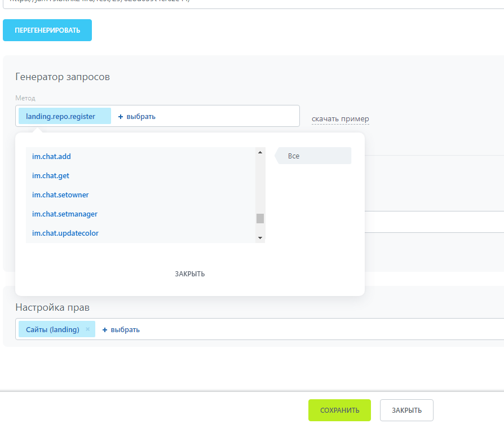The width and height of the screenshot is (504, 428).
Task: Select the 'Все' filter tab
Action: [x=313, y=156]
